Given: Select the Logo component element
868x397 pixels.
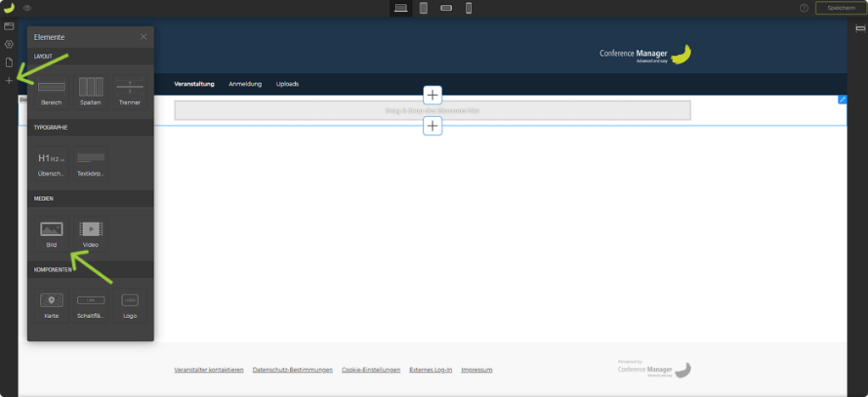Looking at the screenshot, I should (x=130, y=305).
